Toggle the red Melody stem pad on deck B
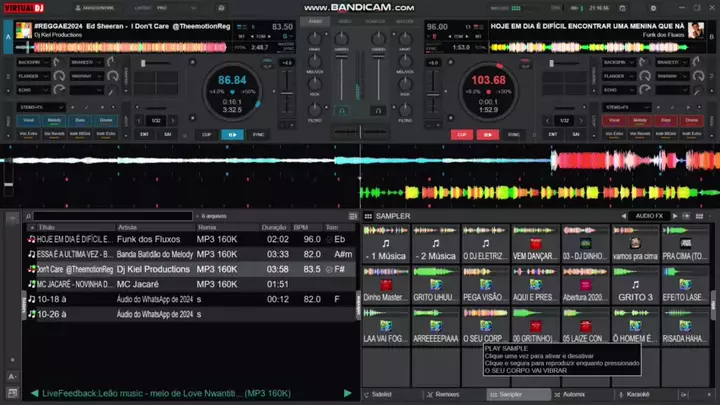 [640, 120]
